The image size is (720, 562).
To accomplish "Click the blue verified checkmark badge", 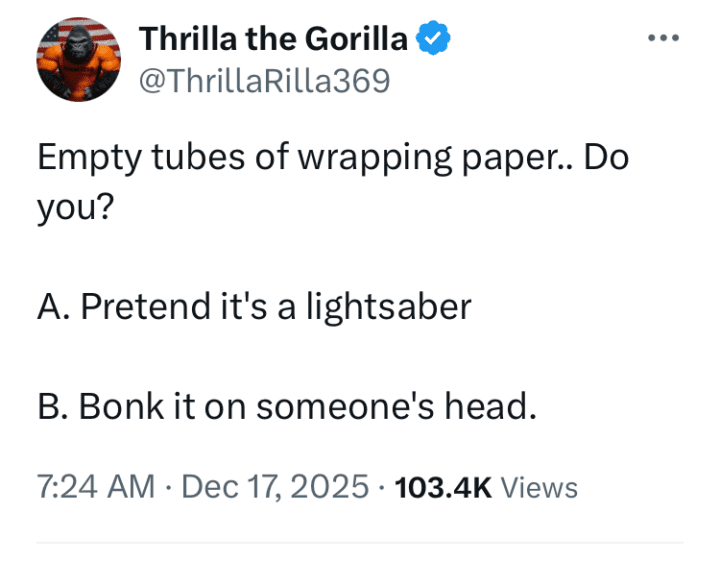I will point(431,39).
